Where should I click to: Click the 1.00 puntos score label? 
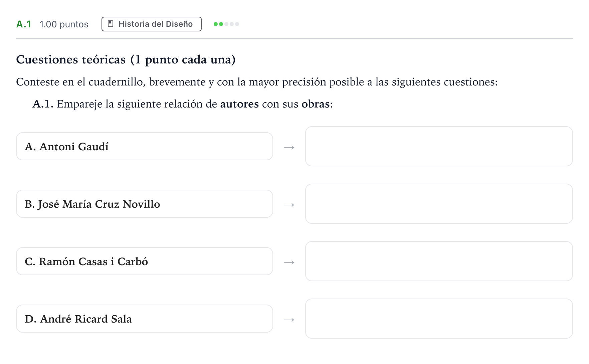[x=64, y=24]
